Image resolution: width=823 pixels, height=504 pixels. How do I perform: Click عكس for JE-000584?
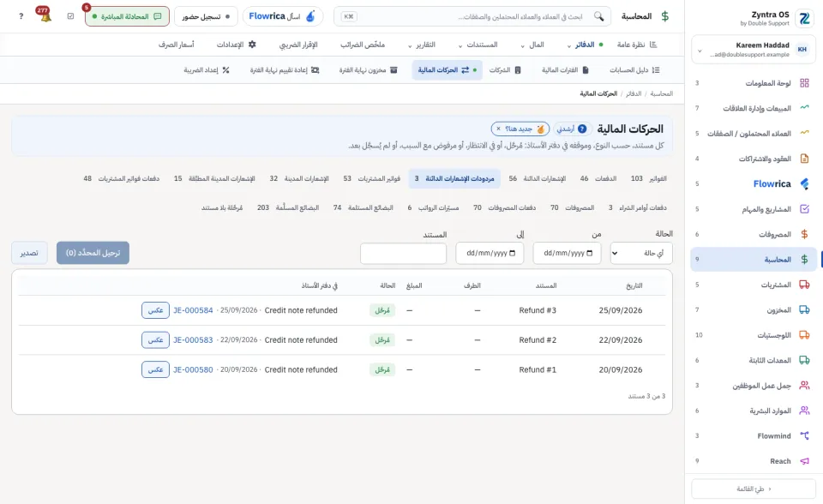click(x=155, y=310)
